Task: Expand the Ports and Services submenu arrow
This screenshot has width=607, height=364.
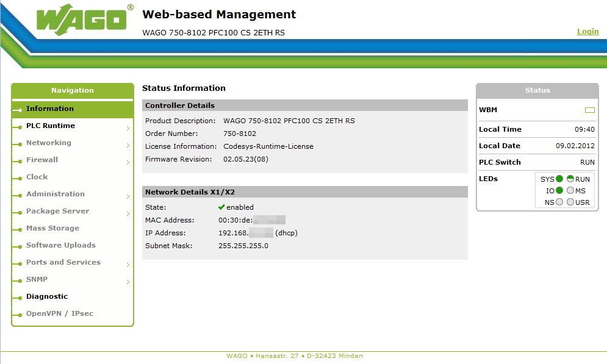Action: 128,265
